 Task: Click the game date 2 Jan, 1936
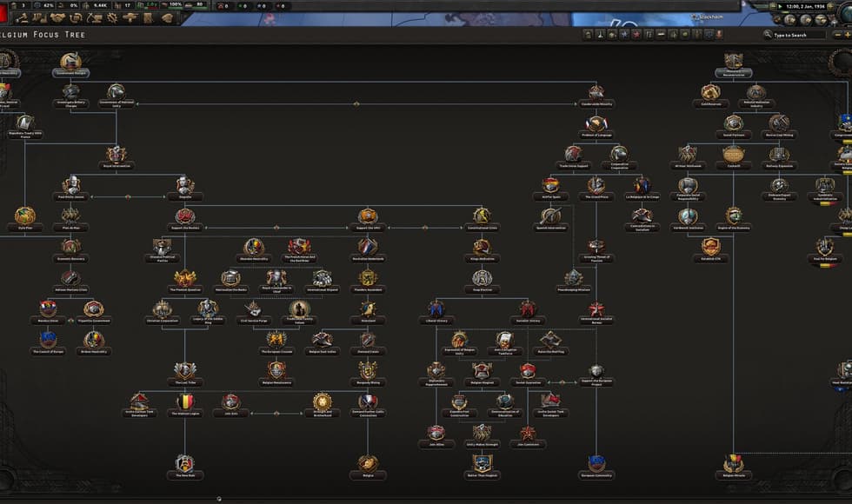[x=805, y=6]
